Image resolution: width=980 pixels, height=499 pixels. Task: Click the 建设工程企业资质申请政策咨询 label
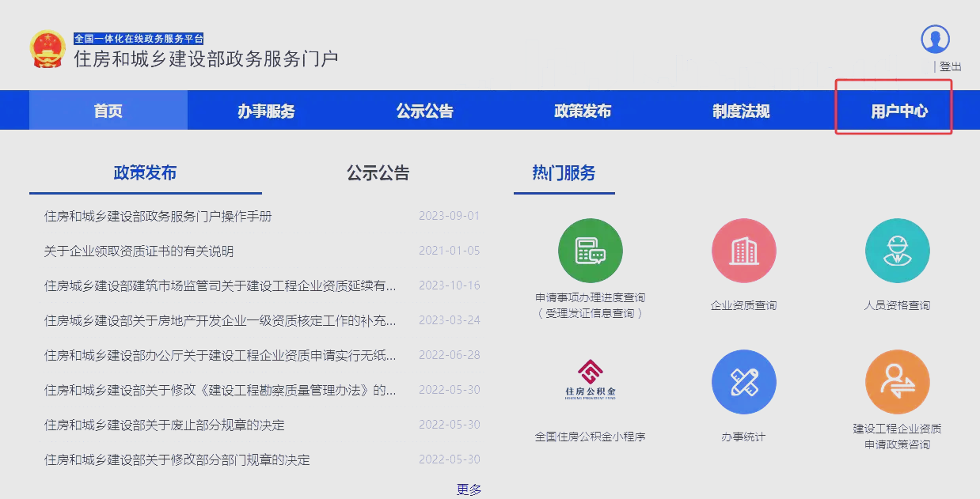click(897, 437)
